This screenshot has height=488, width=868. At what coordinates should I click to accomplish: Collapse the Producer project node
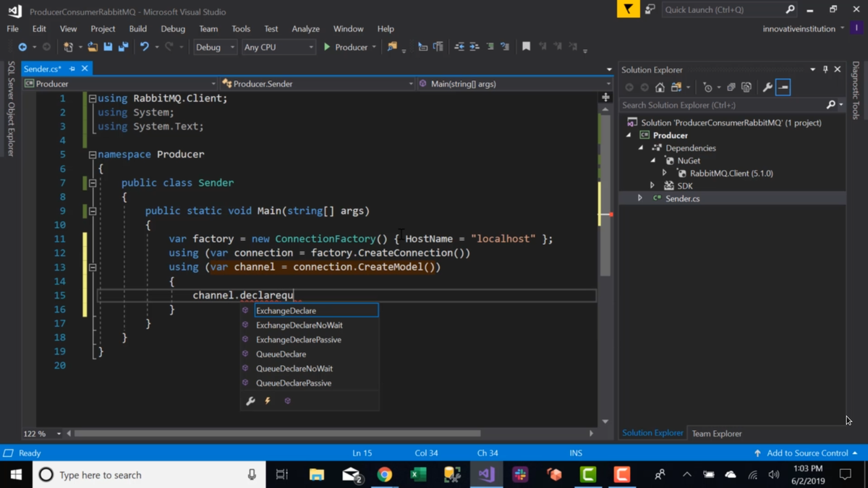pos(629,135)
